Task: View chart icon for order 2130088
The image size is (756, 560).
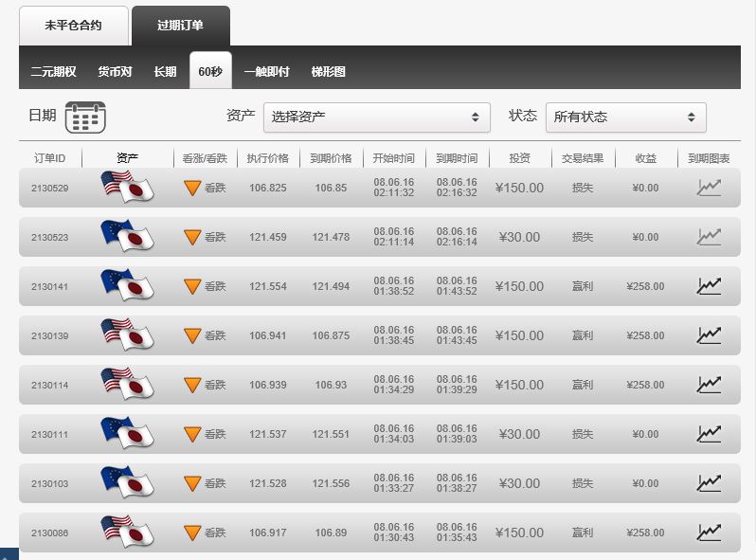Action: tap(709, 532)
